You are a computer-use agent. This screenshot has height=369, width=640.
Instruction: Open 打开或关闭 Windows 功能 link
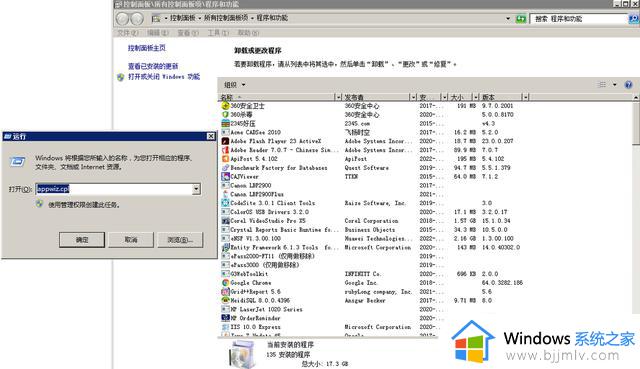click(x=164, y=77)
